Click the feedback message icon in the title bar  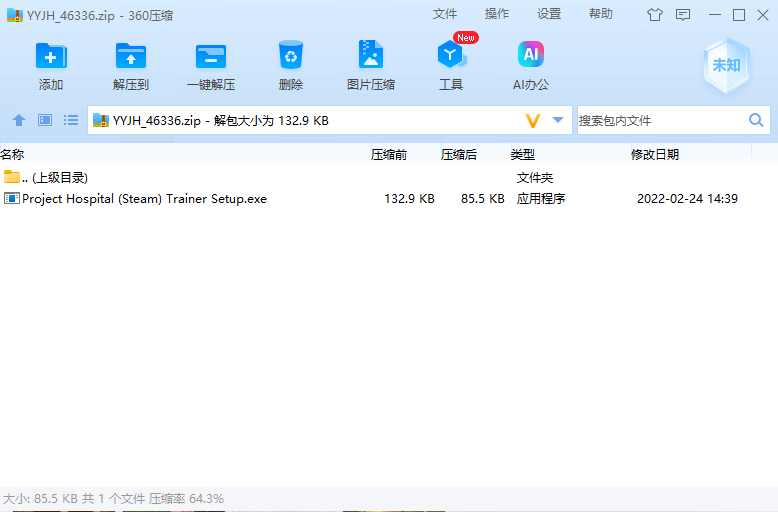click(683, 15)
